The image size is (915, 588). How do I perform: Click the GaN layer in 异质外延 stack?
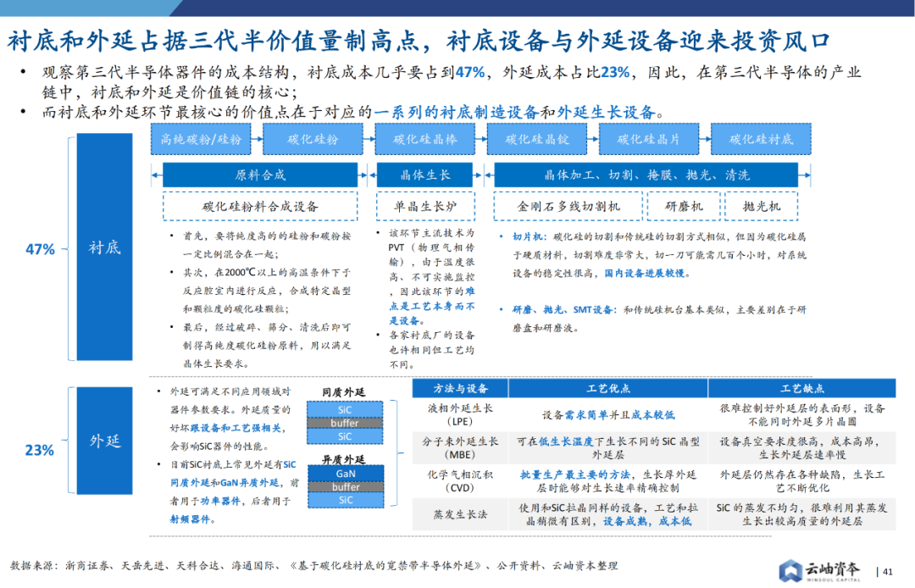(x=346, y=473)
